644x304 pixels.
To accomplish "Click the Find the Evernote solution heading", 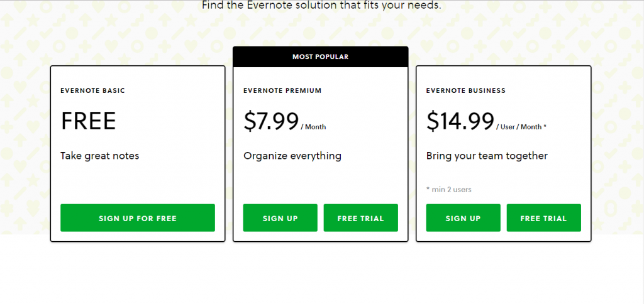I will coord(321,5).
